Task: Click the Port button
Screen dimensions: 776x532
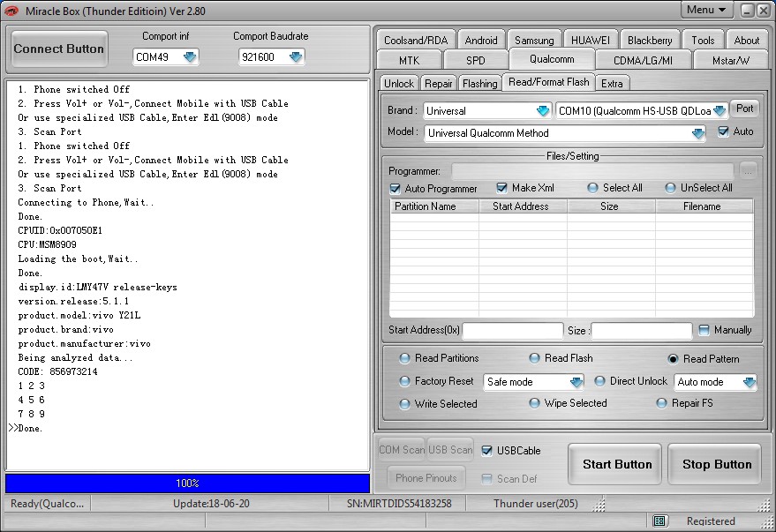Action: pyautogui.click(x=744, y=109)
